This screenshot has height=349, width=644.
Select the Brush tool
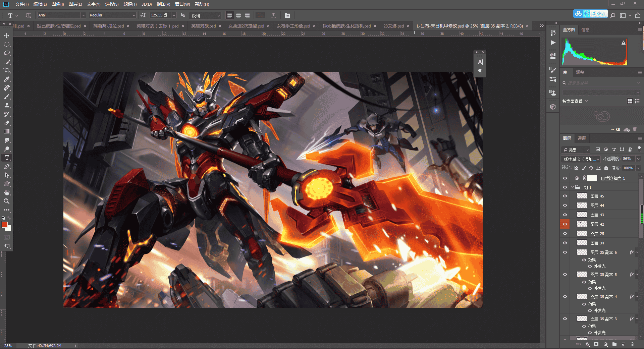[x=7, y=97]
